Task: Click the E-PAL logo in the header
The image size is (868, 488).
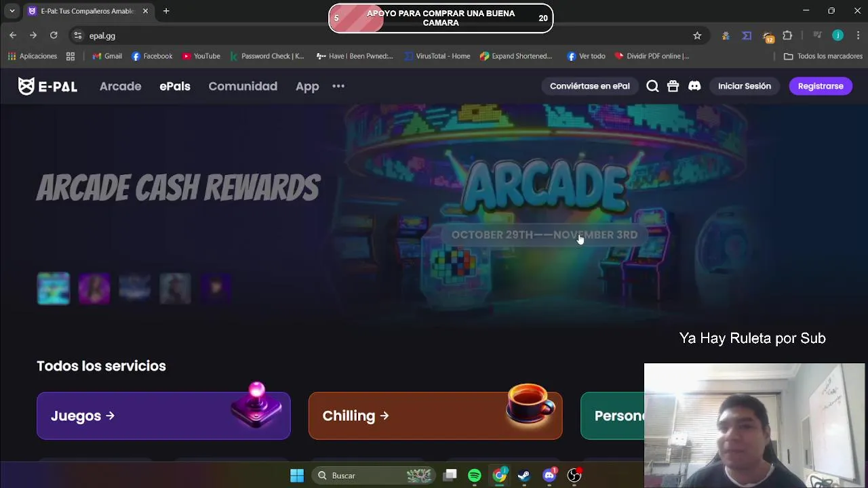Action: point(47,86)
